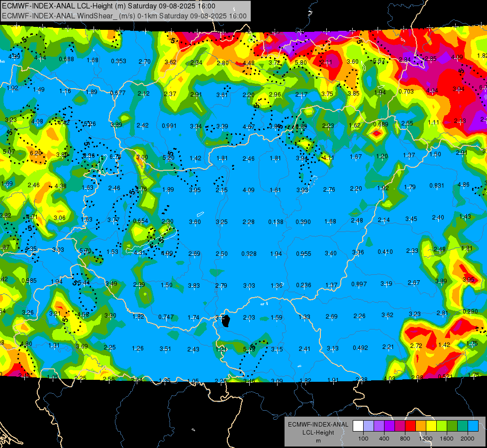Click the wind shear value 5.07
Image resolution: width=487 pixels, height=448 pixels.
click(8, 152)
